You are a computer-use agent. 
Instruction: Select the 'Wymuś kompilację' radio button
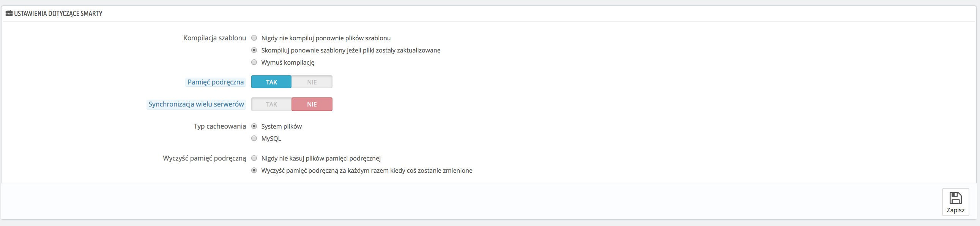[254, 62]
